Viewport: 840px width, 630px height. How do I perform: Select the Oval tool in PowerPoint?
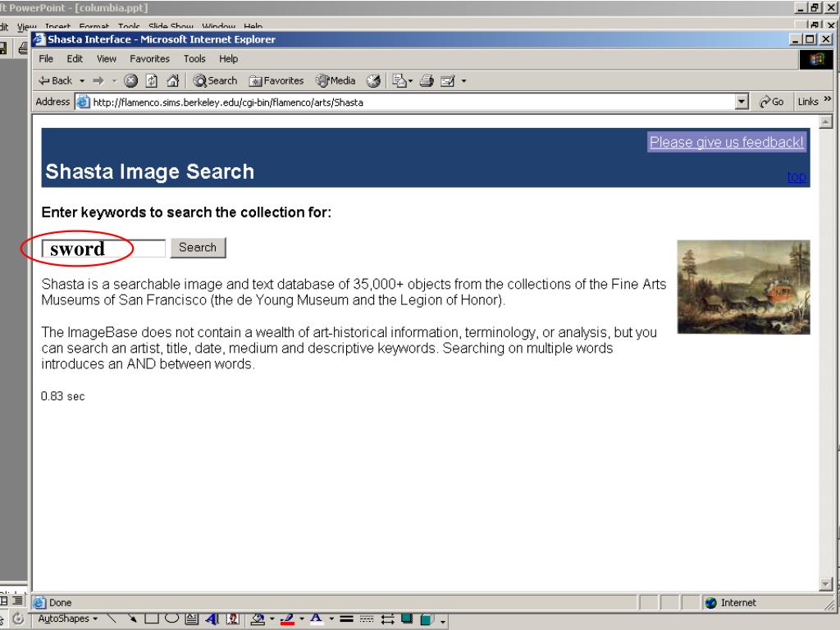tap(172, 619)
